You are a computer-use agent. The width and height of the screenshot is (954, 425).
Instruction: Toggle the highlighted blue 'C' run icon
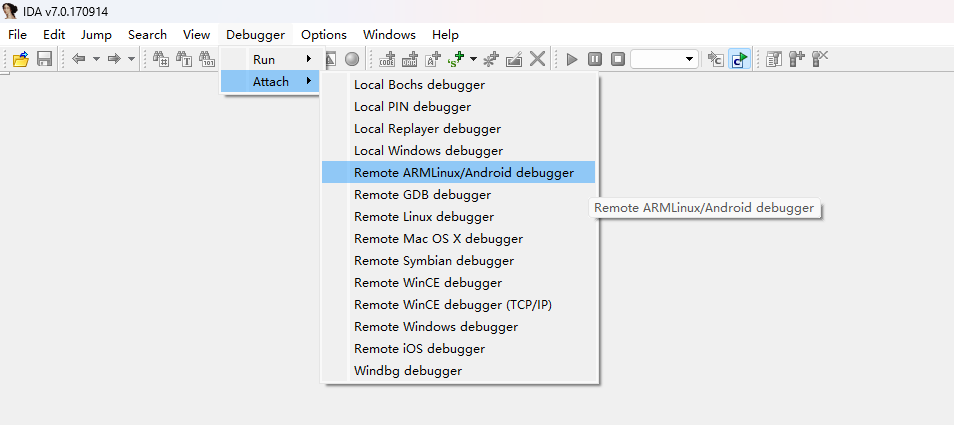click(740, 59)
